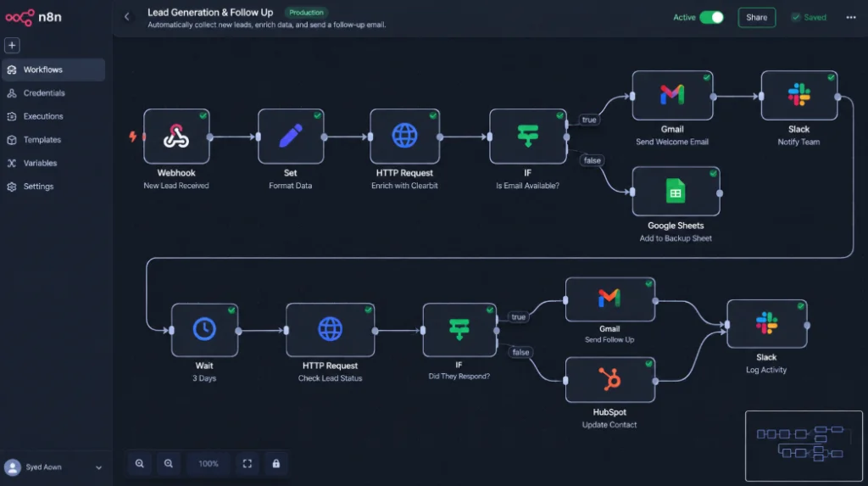868x486 pixels.
Task: Click the true label on second IF branch
Action: [x=519, y=317]
